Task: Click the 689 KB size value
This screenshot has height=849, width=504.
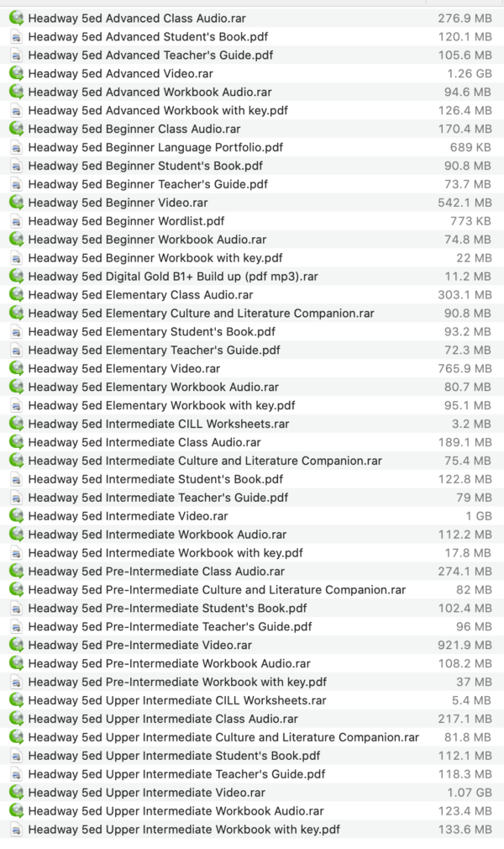Action: [470, 147]
